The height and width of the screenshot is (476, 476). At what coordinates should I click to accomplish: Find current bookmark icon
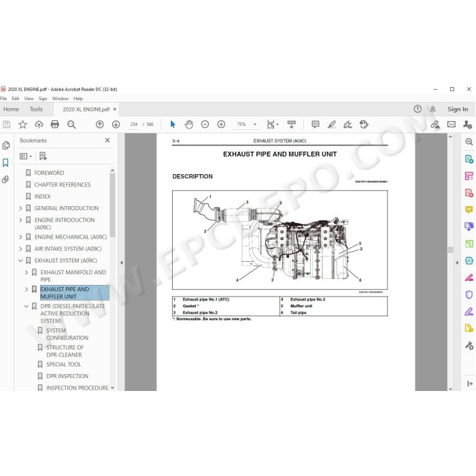43,156
